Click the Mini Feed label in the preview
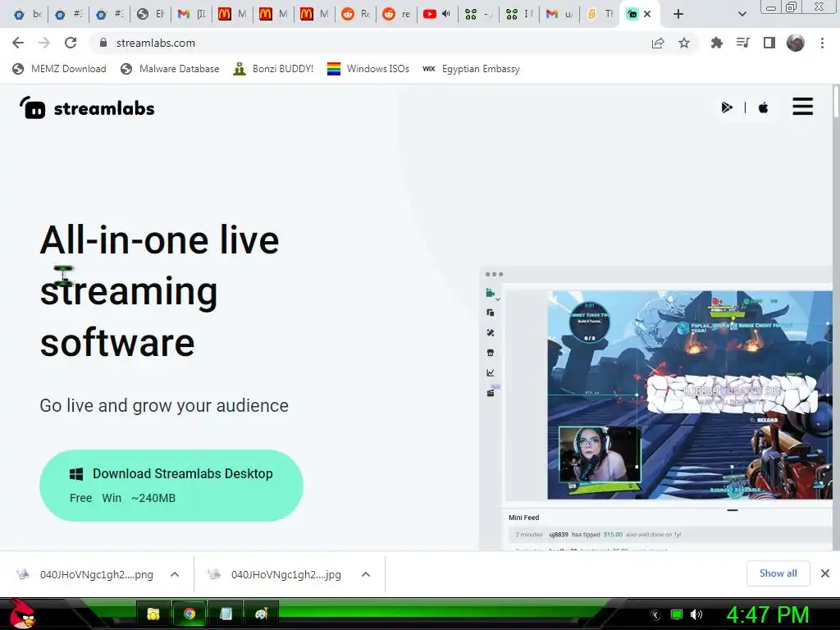This screenshot has width=840, height=630. (x=524, y=518)
